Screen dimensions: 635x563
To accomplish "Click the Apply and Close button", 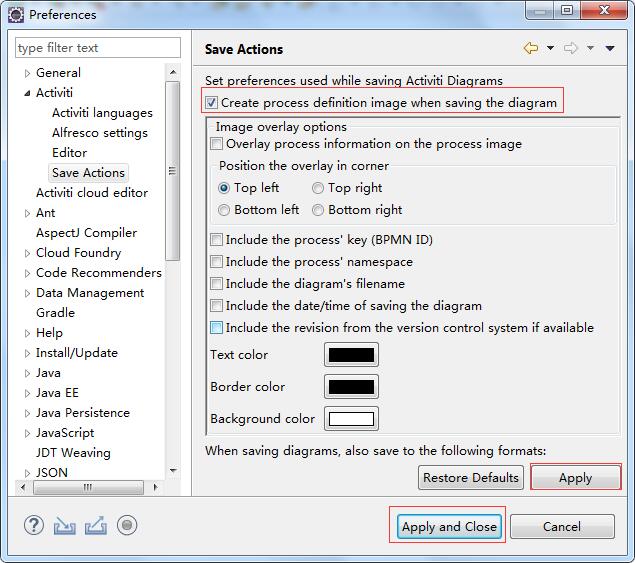I will coord(449,526).
